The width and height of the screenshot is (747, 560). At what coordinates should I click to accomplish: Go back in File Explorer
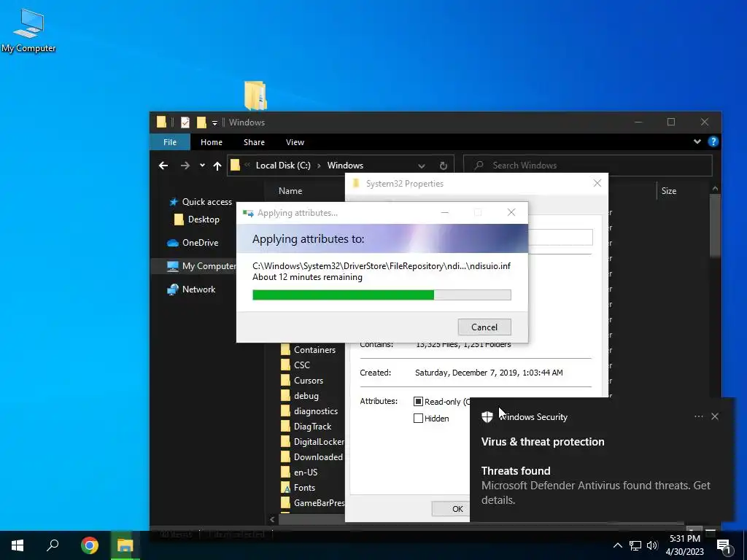pyautogui.click(x=163, y=166)
